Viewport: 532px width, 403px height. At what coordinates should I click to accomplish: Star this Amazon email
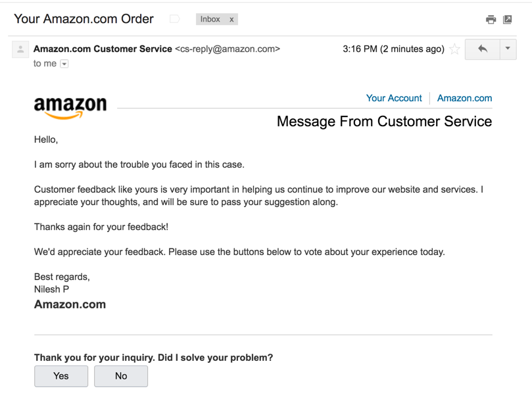click(x=455, y=49)
